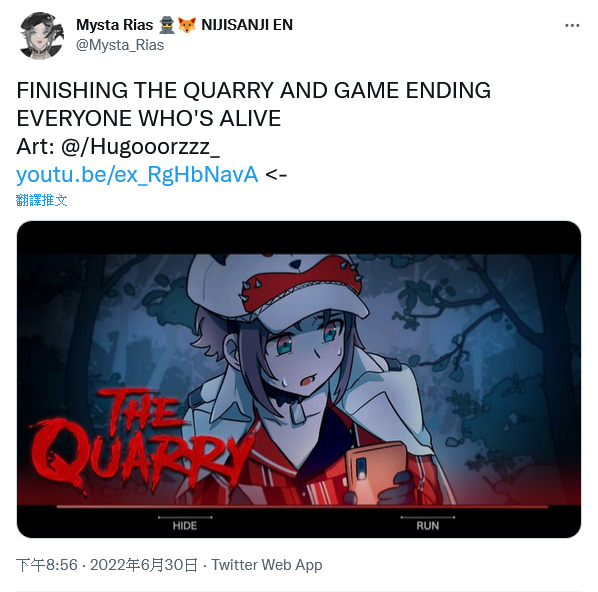Click the @Mysta_Rias handle
The width and height of the screenshot is (598, 592).
(x=120, y=45)
